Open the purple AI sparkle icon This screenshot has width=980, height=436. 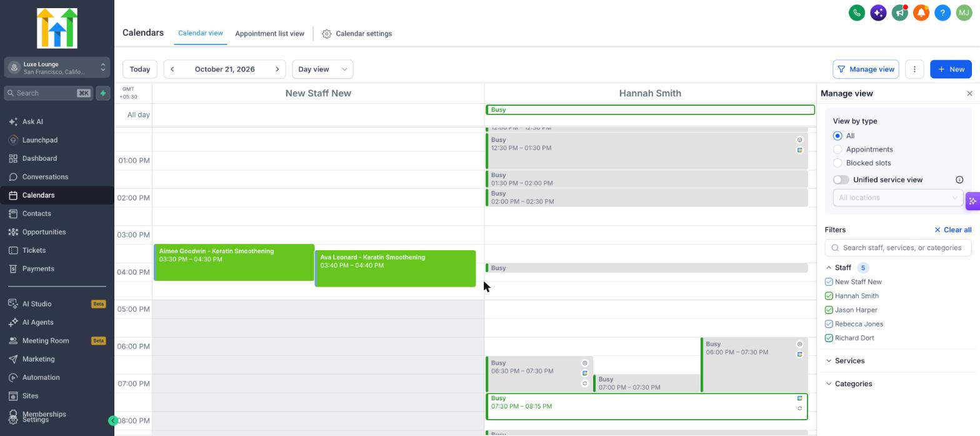pyautogui.click(x=878, y=13)
